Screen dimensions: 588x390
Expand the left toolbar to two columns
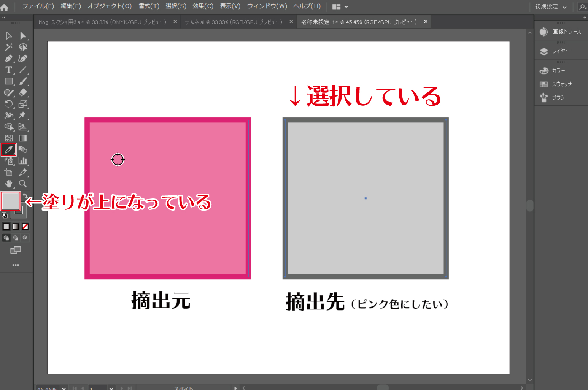[3, 17]
